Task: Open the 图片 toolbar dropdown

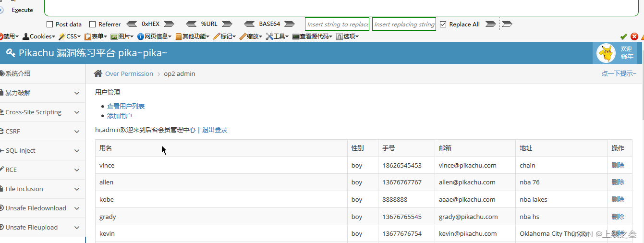Action: [x=122, y=36]
